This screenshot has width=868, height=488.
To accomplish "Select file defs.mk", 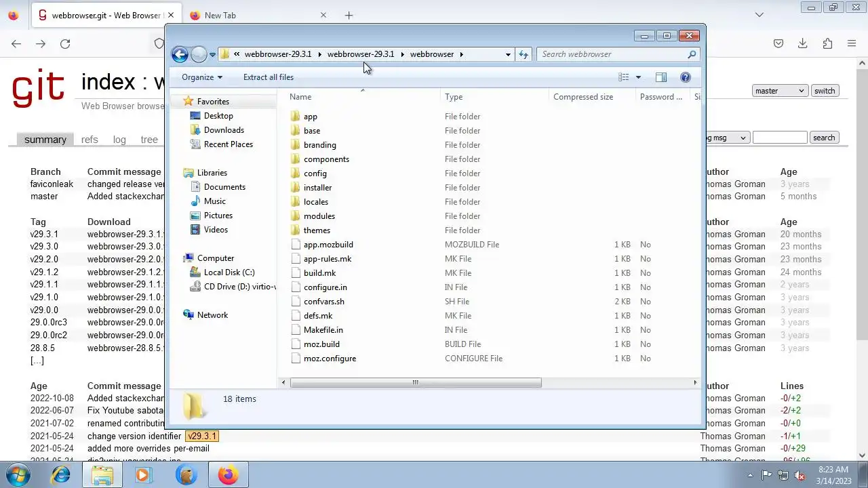I will tap(318, 316).
